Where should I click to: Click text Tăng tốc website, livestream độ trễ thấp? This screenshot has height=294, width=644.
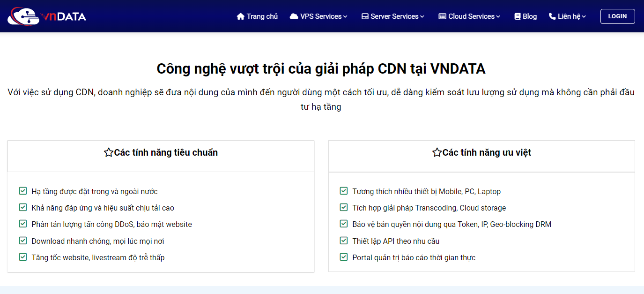tap(98, 257)
